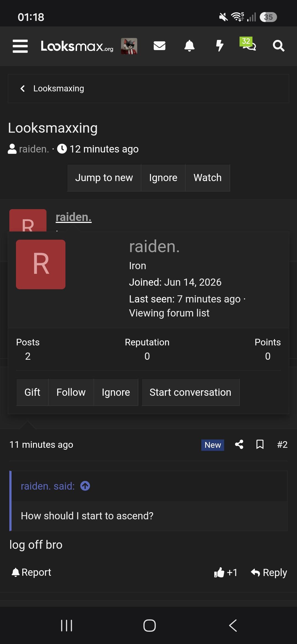The width and height of the screenshot is (297, 644).
Task: Click the New label on post #2
Action: click(213, 445)
